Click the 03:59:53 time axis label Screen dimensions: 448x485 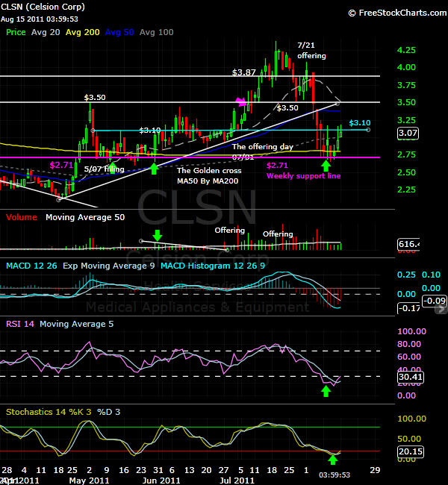(x=335, y=475)
